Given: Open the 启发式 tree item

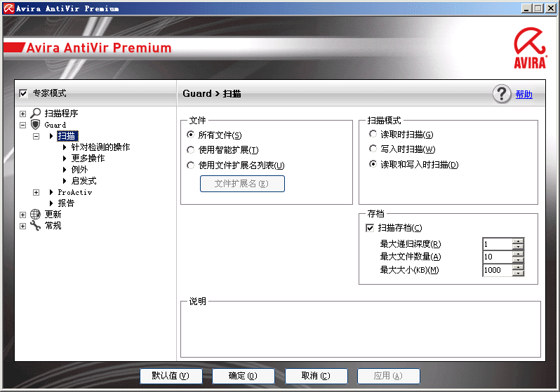Looking at the screenshot, I should point(84,181).
